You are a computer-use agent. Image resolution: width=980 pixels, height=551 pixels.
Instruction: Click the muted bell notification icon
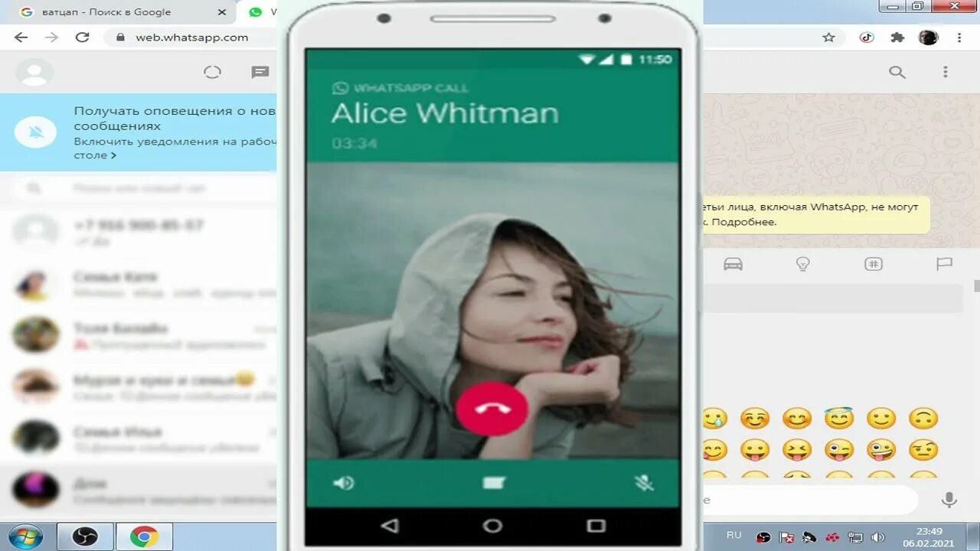[x=35, y=132]
